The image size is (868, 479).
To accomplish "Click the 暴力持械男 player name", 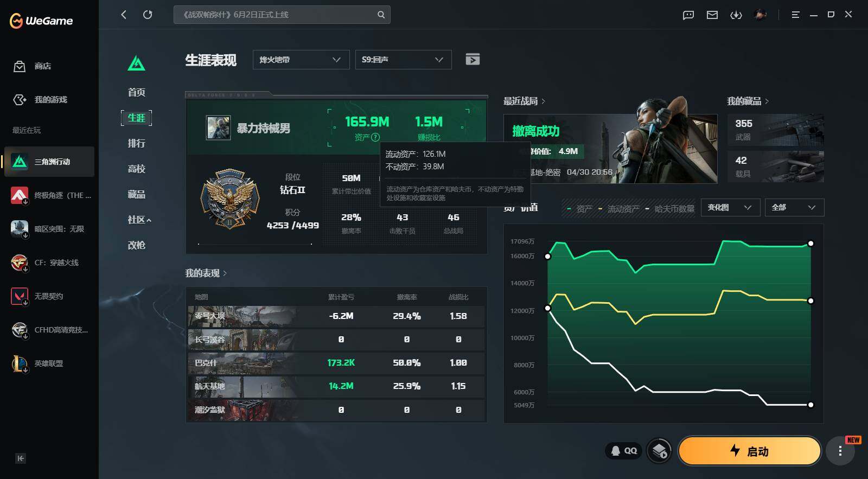I will tap(264, 129).
